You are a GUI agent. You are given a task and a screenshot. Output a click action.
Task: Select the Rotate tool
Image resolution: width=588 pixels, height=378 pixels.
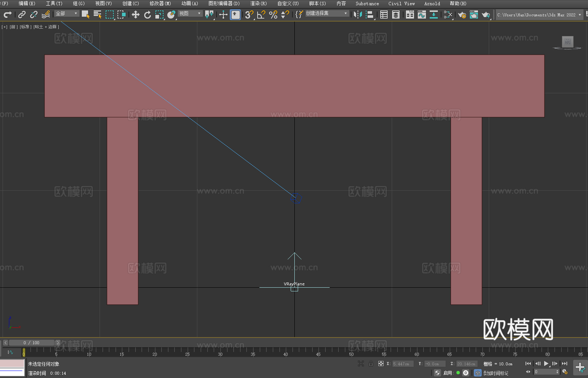pos(148,14)
